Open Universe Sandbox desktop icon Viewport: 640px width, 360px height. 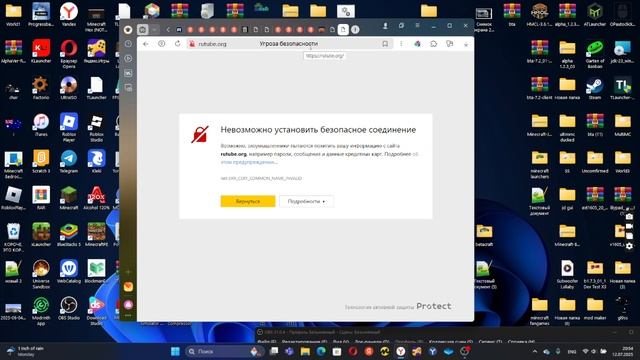pyautogui.click(x=41, y=274)
